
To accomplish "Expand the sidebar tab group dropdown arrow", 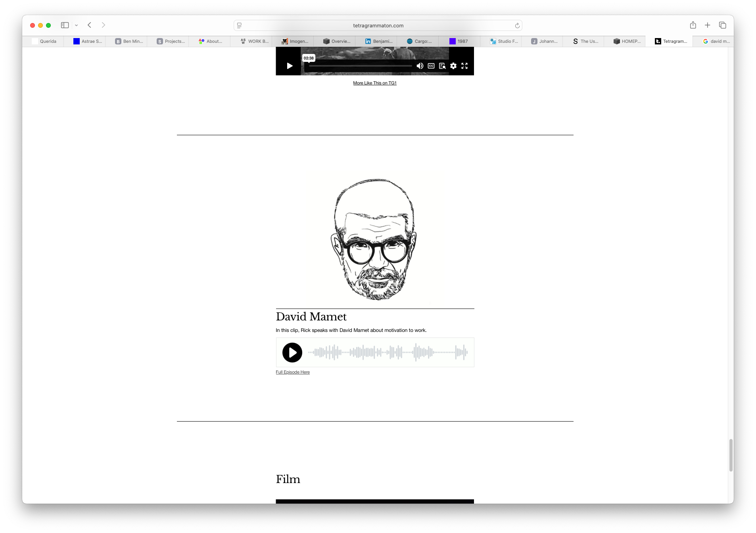I will click(77, 25).
